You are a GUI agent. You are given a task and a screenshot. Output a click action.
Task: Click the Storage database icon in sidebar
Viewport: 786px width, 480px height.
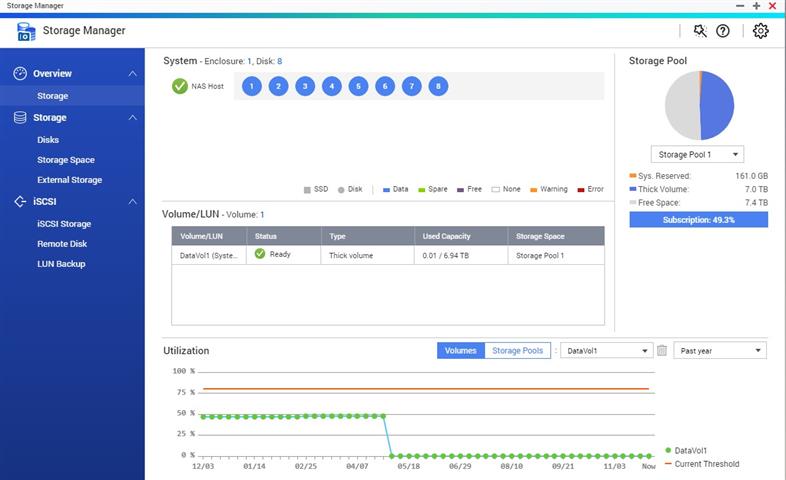point(20,118)
